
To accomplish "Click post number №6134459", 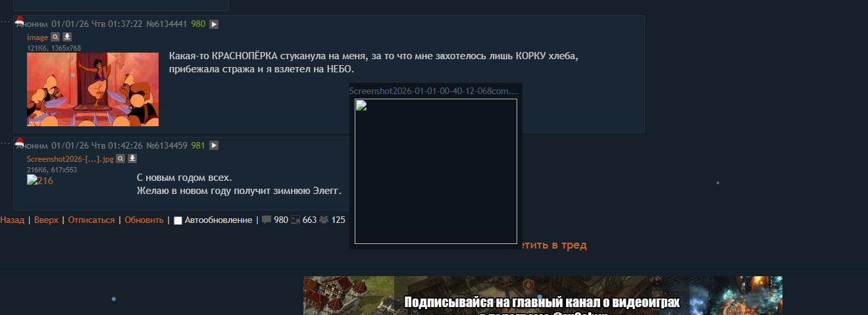I will (x=166, y=145).
